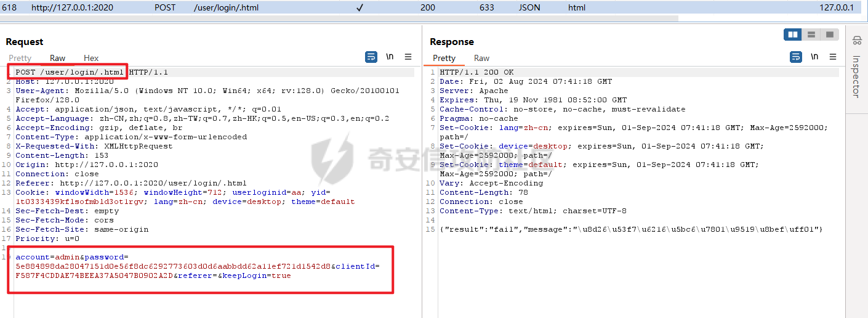Viewport: 868px width, 318px height.
Task: Click JSON MIME type cell in history row
Action: 529,7
